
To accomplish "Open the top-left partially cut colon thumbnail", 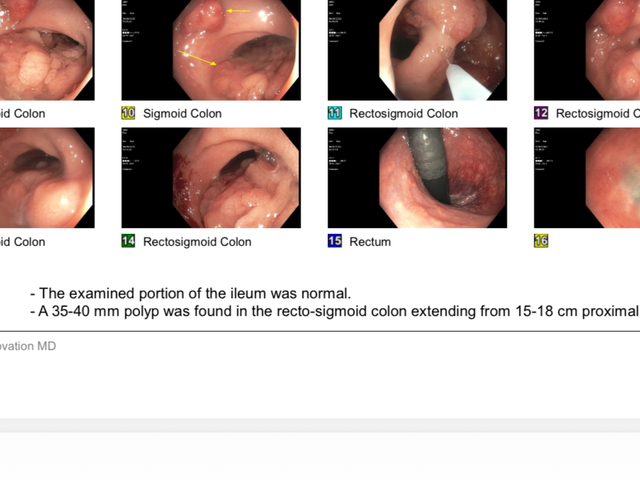I will pos(47,50).
